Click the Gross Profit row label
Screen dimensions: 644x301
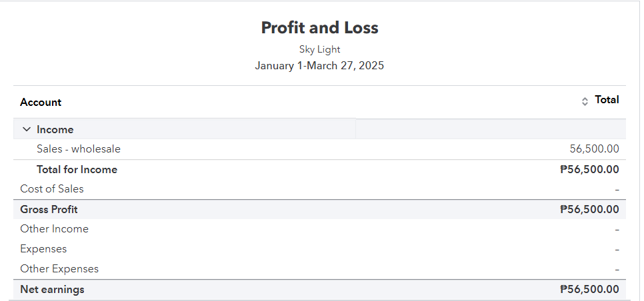pyautogui.click(x=49, y=210)
